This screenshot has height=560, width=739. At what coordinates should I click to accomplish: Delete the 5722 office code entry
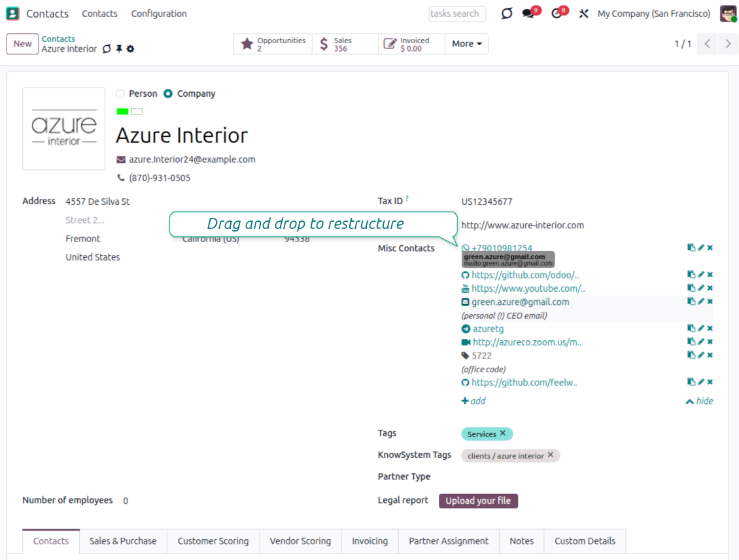pyautogui.click(x=710, y=356)
